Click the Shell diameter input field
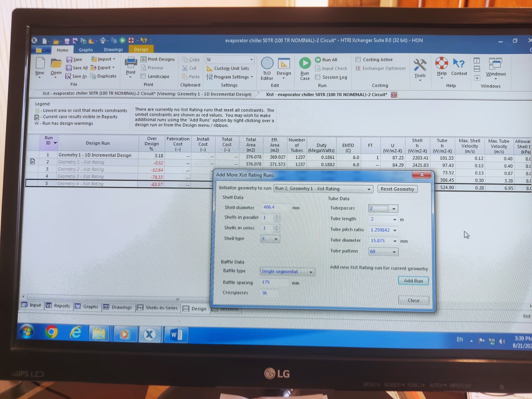Screen dimensions: 532x399 pos(275,207)
